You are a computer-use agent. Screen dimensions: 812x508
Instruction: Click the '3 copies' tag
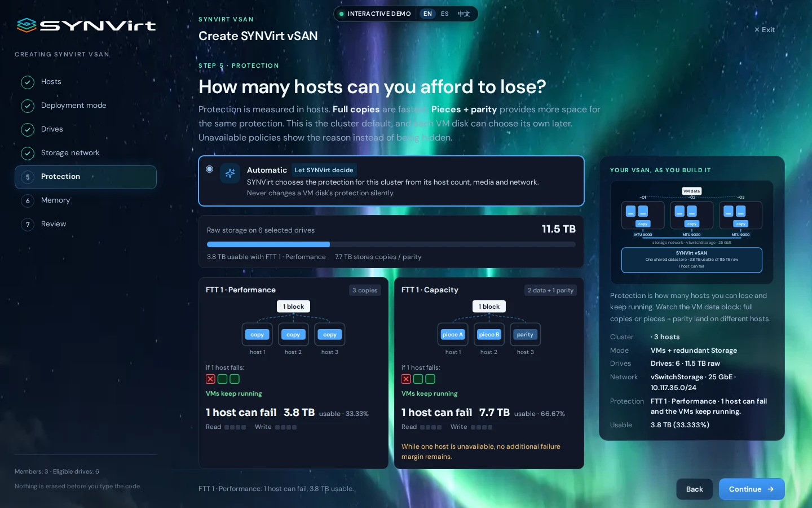click(x=365, y=291)
